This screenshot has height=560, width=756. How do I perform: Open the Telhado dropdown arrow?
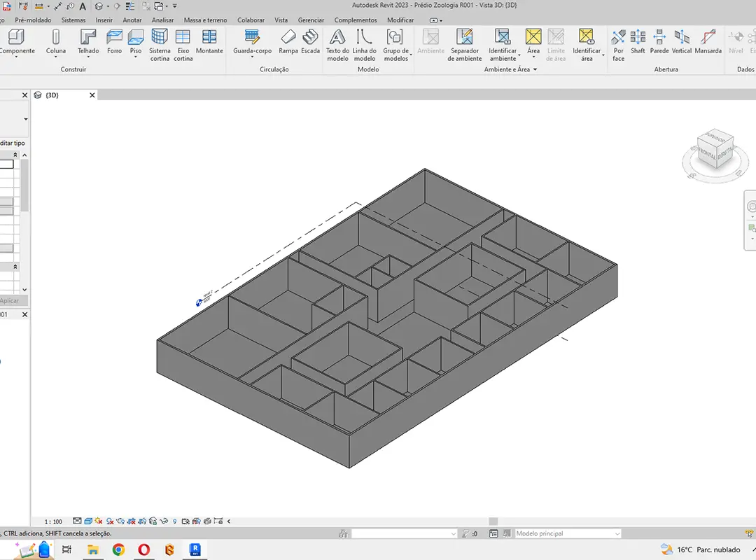coord(88,57)
